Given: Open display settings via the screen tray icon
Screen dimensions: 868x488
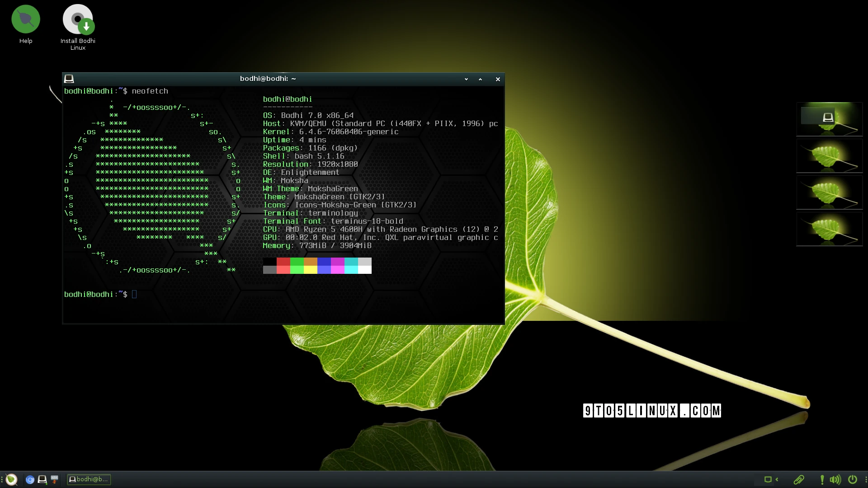Looking at the screenshot, I should click(x=768, y=479).
